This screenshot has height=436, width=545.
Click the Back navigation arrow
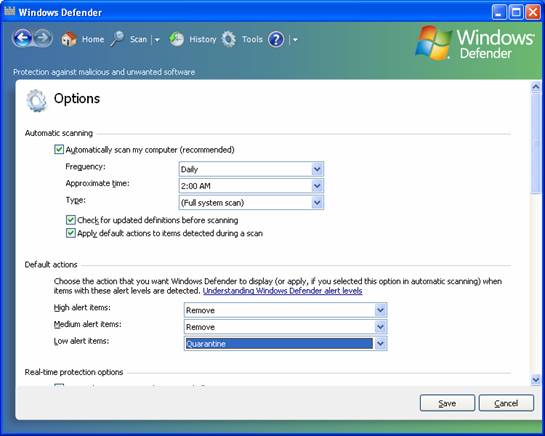click(23, 38)
